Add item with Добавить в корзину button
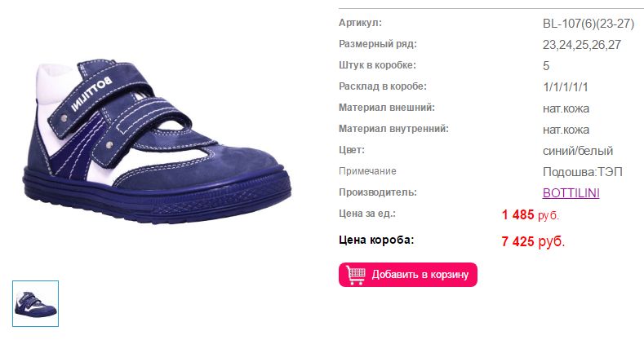The height and width of the screenshot is (353, 644). (408, 275)
